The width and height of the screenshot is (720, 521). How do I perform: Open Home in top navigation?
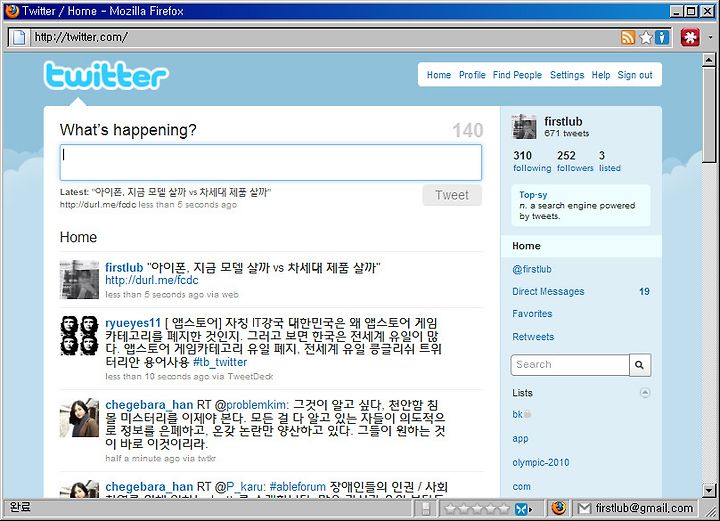[439, 75]
